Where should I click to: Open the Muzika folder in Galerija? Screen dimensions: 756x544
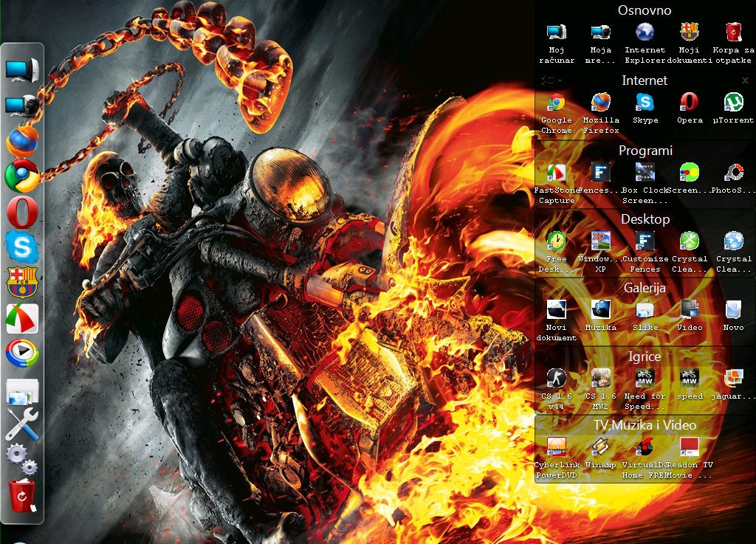coord(601,310)
